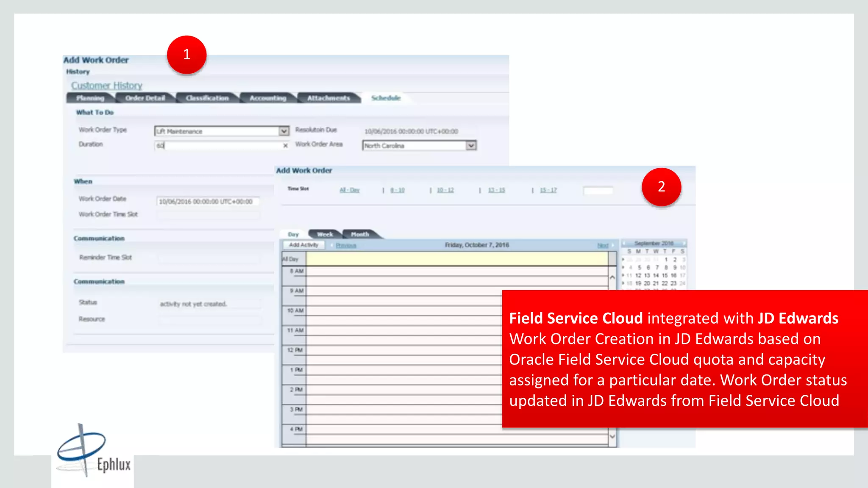This screenshot has height=488, width=868.
Task: Open the Accounting tab
Action: point(267,98)
